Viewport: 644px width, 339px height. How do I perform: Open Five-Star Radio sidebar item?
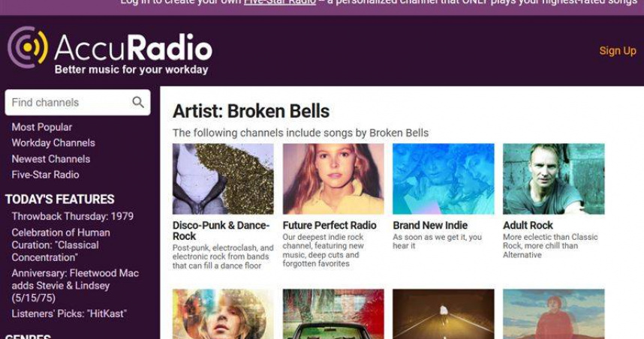pyautogui.click(x=45, y=175)
